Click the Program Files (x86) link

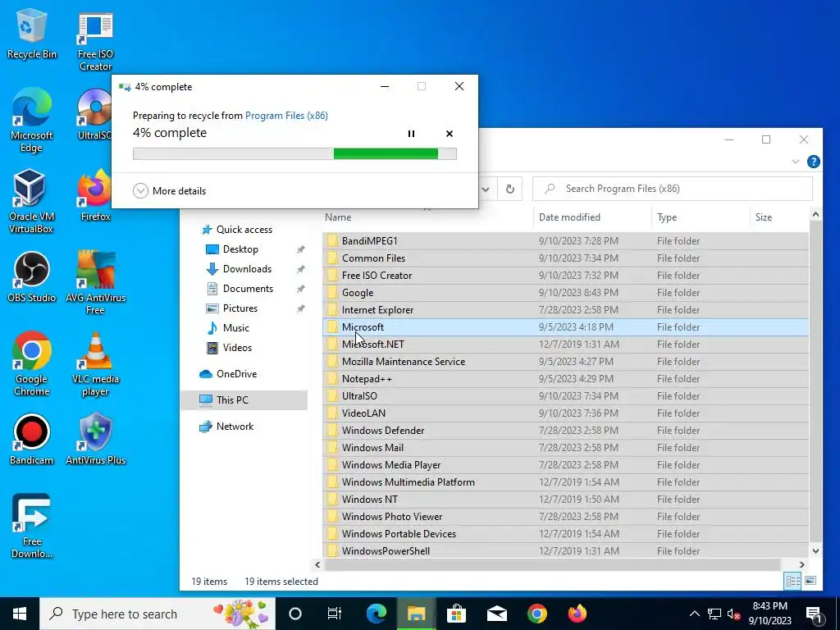pos(286,115)
